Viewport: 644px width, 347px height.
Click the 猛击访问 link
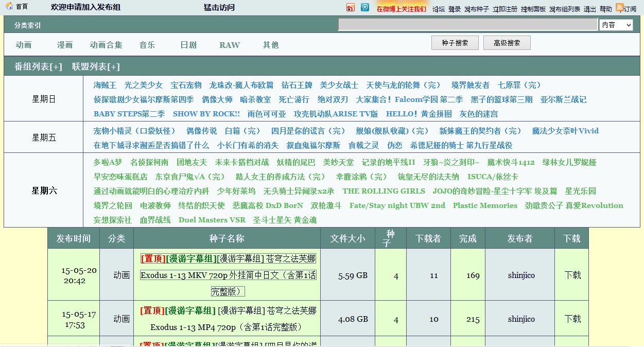click(219, 7)
